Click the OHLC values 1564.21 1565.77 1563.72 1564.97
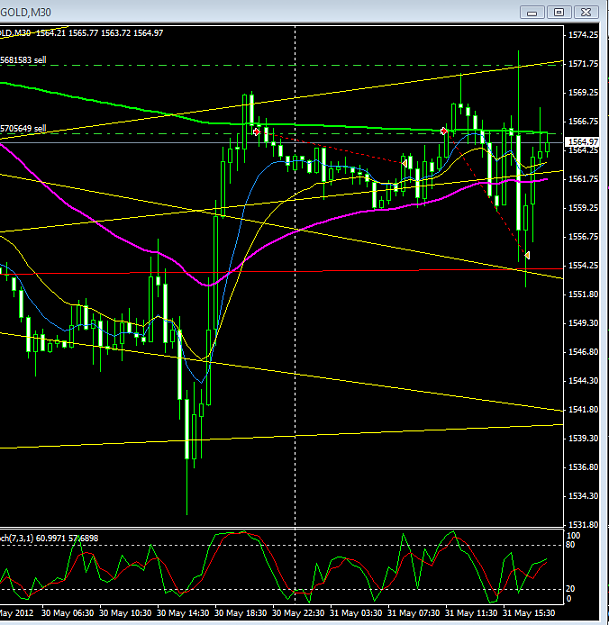 (99, 33)
